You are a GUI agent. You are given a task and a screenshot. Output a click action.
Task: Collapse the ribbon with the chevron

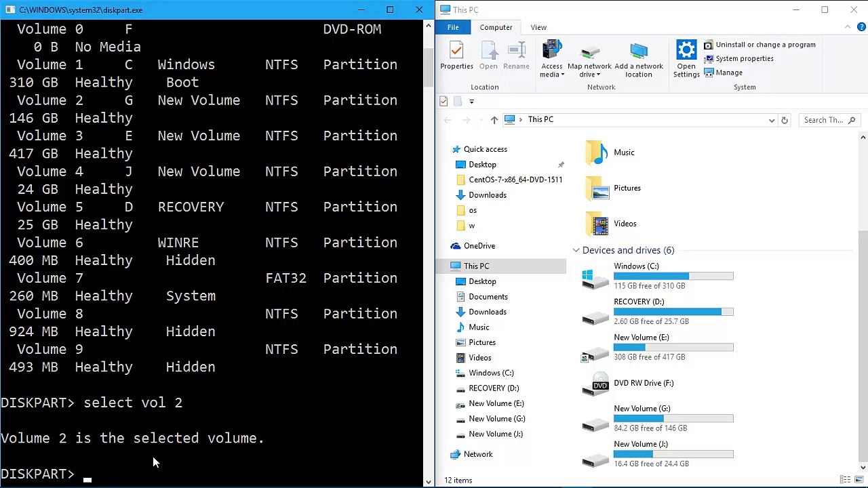click(x=848, y=27)
